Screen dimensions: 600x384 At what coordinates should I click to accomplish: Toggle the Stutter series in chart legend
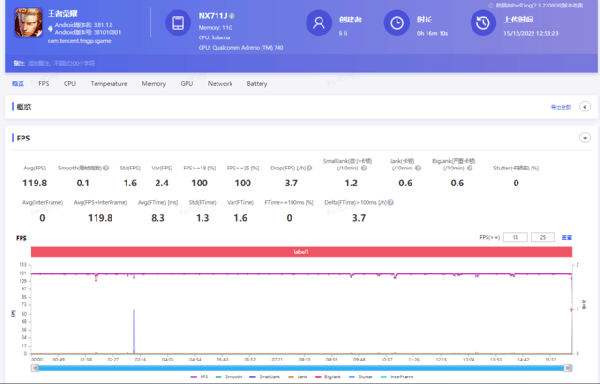tap(360, 377)
